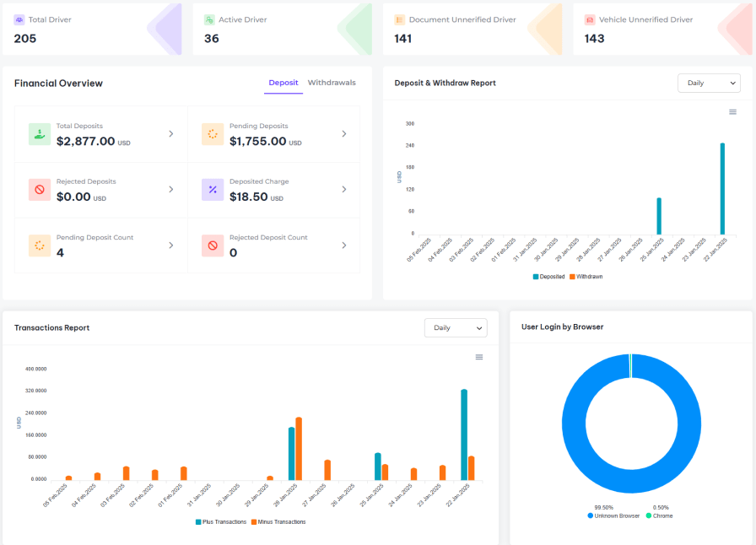Click the Rejected Deposit Count icon

(x=212, y=246)
